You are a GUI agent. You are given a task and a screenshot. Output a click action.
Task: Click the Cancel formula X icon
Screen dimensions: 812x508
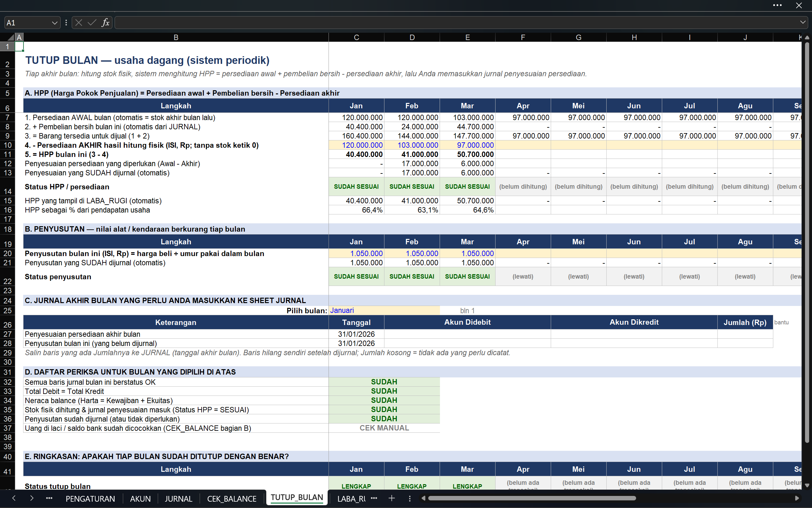click(78, 23)
